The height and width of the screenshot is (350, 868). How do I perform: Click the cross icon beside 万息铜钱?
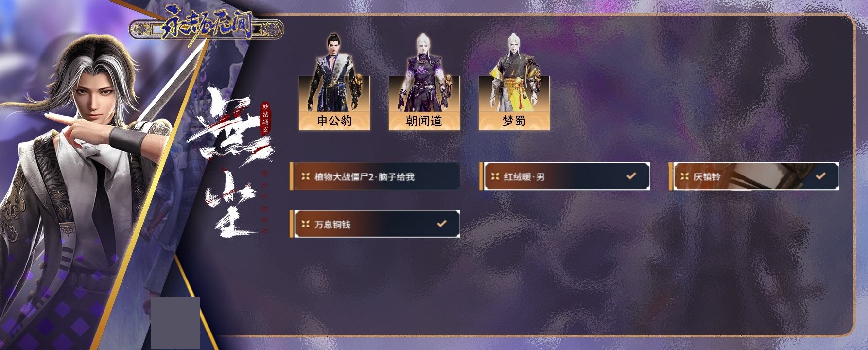click(x=305, y=224)
